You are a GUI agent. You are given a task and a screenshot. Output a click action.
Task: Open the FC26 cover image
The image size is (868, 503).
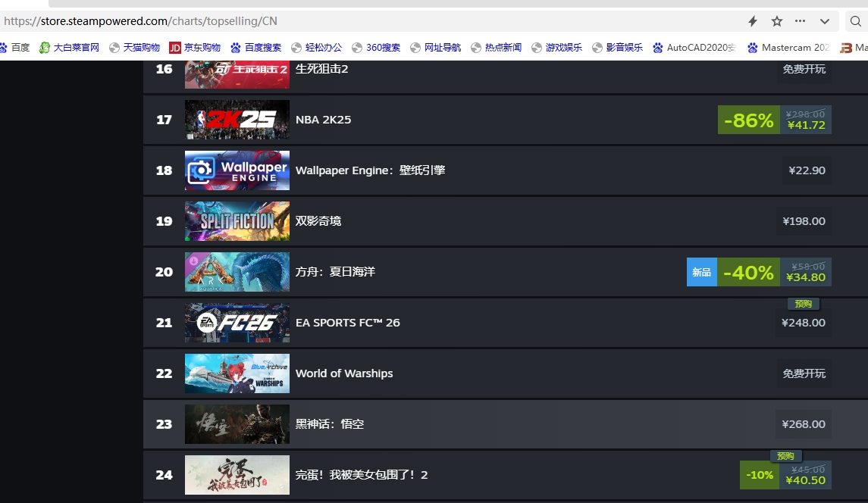[x=237, y=323]
